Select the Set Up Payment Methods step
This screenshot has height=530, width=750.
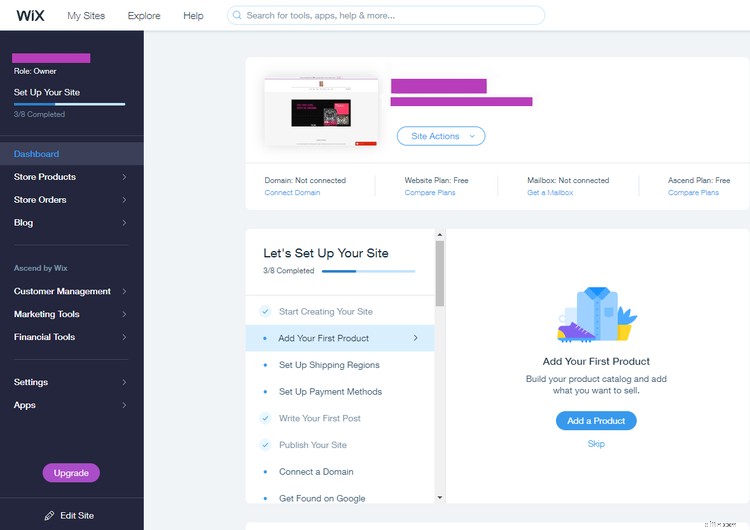tap(330, 392)
